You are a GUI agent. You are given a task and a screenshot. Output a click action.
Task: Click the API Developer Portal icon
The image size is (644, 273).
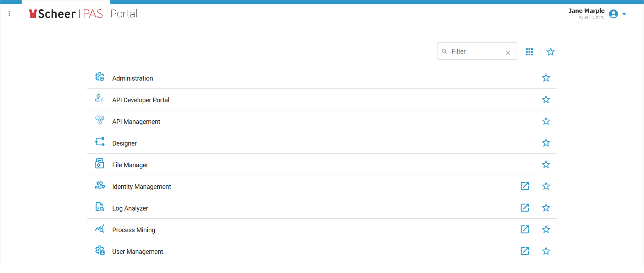(x=100, y=99)
